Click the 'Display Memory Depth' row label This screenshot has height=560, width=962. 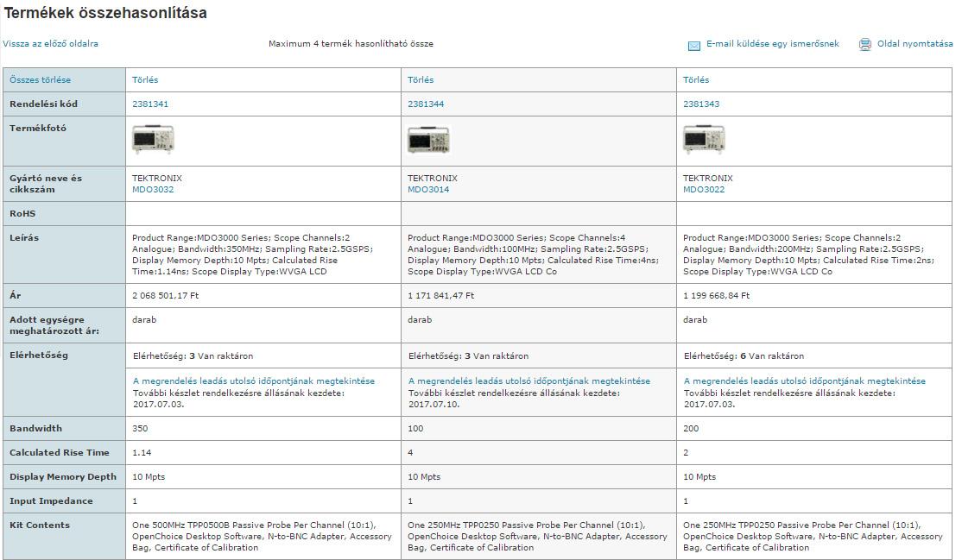(62, 476)
